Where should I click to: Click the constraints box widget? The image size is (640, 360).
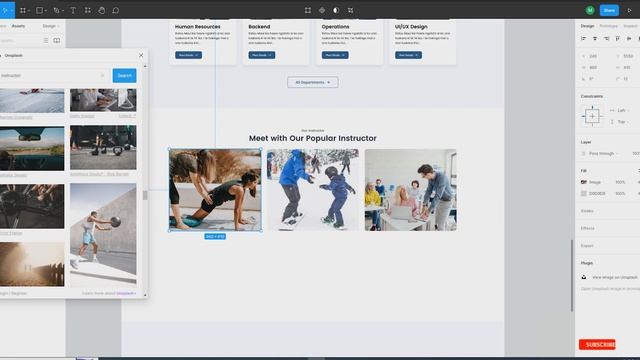coord(592,116)
